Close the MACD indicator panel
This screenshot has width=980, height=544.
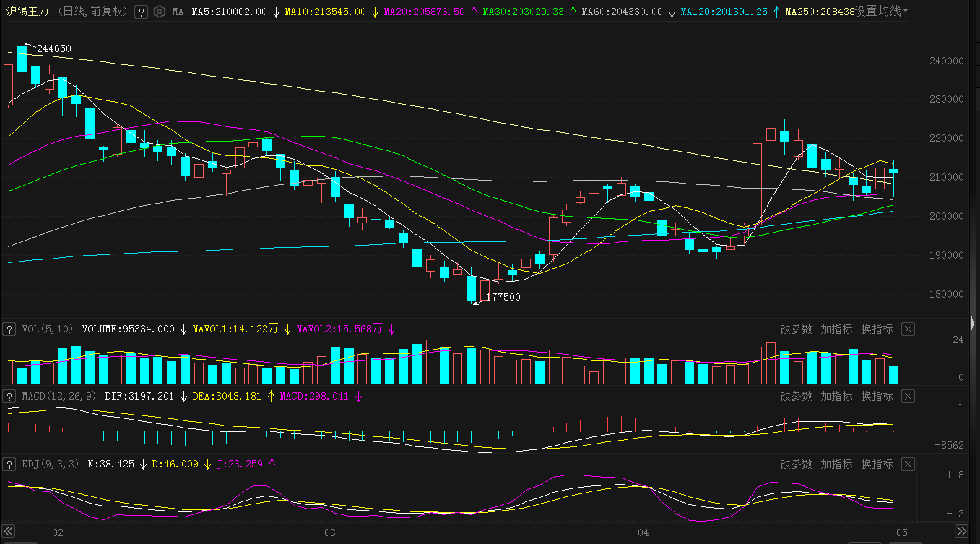[x=908, y=397]
